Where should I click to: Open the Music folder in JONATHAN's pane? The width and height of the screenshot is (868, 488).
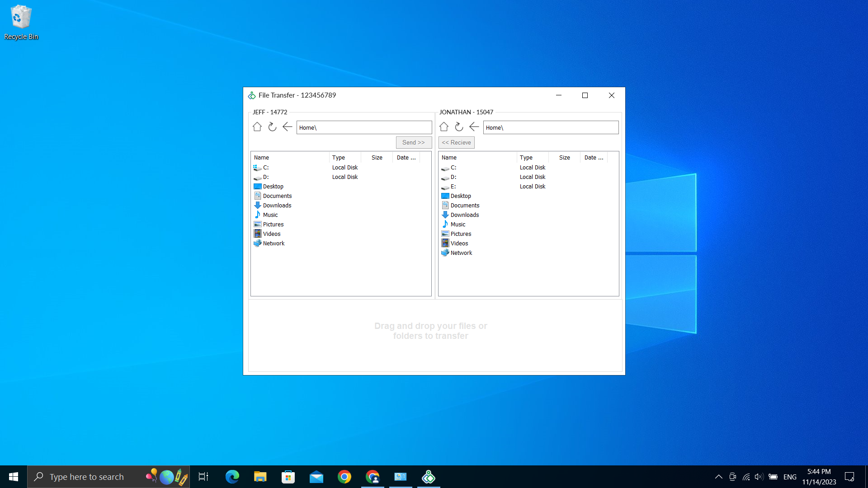tap(457, 224)
